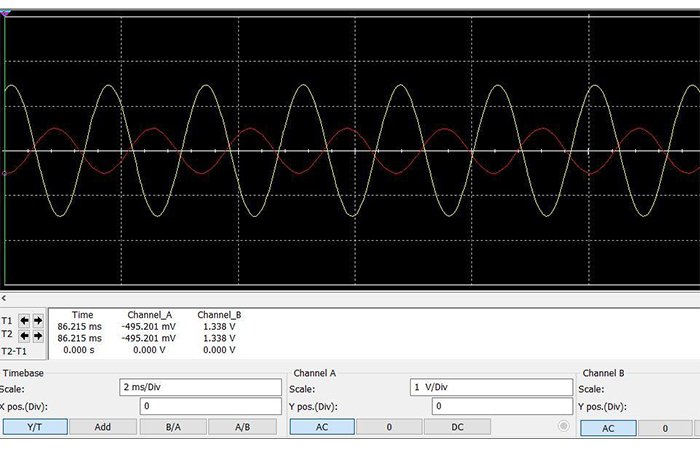Screen dimensions: 700x450
Task: Click the cursor marker triangle atop the display
Action: 5,13
